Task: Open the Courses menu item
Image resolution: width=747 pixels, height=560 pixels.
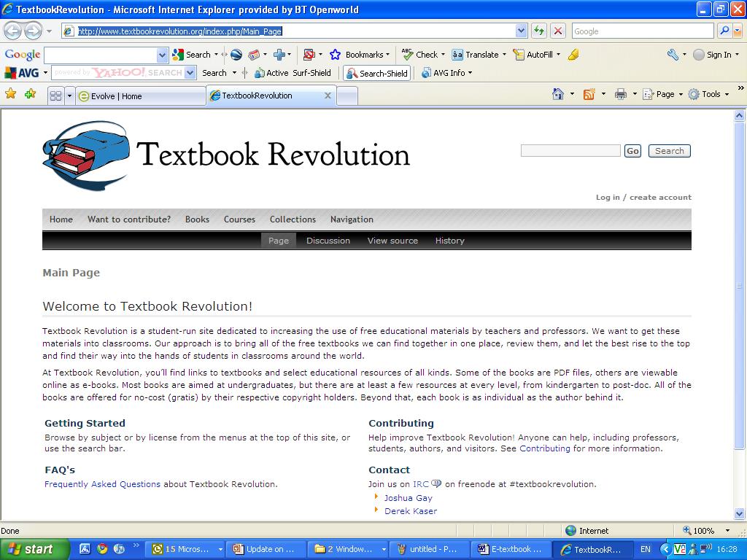Action: click(x=239, y=219)
